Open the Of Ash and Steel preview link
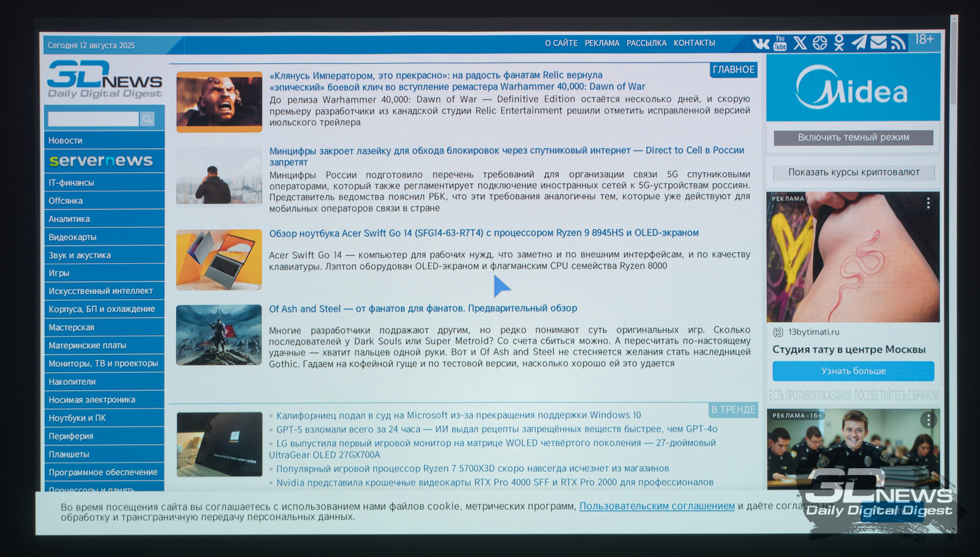 [423, 308]
